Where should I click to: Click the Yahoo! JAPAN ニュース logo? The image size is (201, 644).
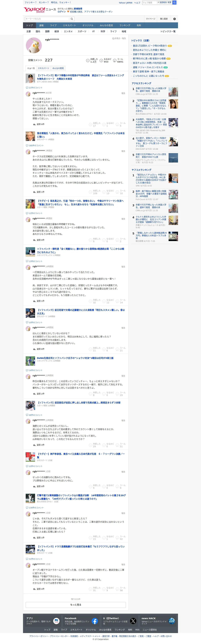coord(40,10)
